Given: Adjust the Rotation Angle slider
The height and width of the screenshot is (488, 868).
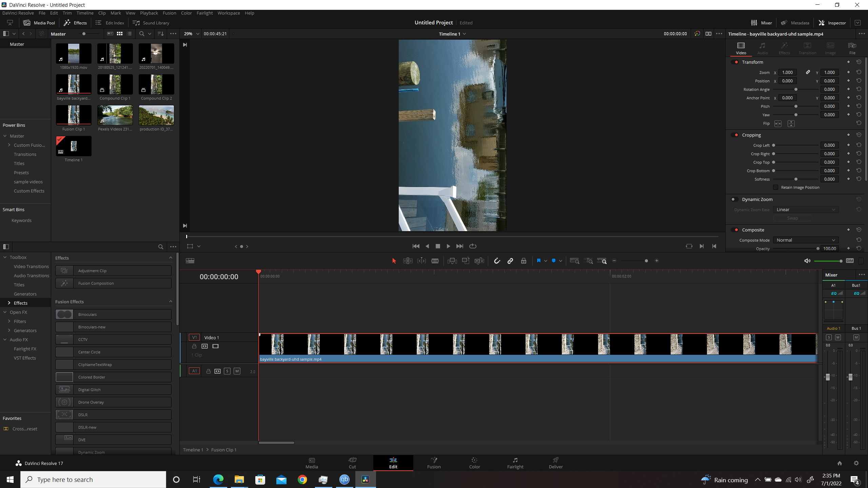Looking at the screenshot, I should click(796, 89).
